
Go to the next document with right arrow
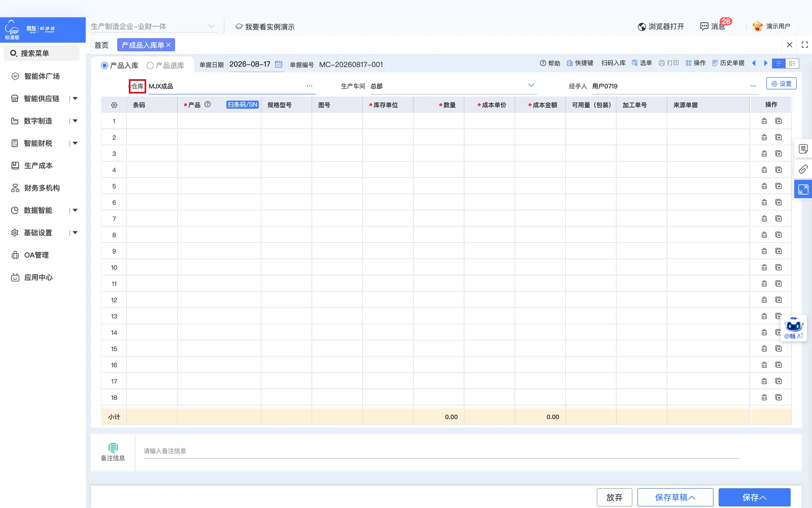(766, 63)
